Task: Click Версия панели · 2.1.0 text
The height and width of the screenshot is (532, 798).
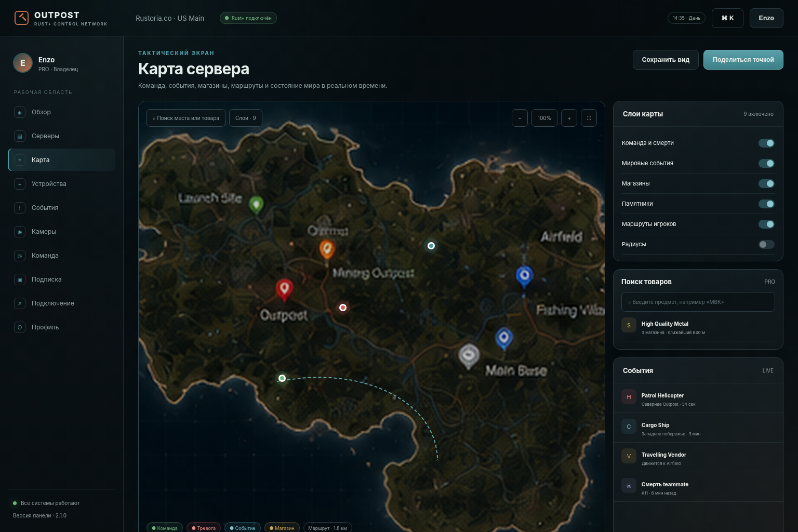Action: click(x=39, y=515)
